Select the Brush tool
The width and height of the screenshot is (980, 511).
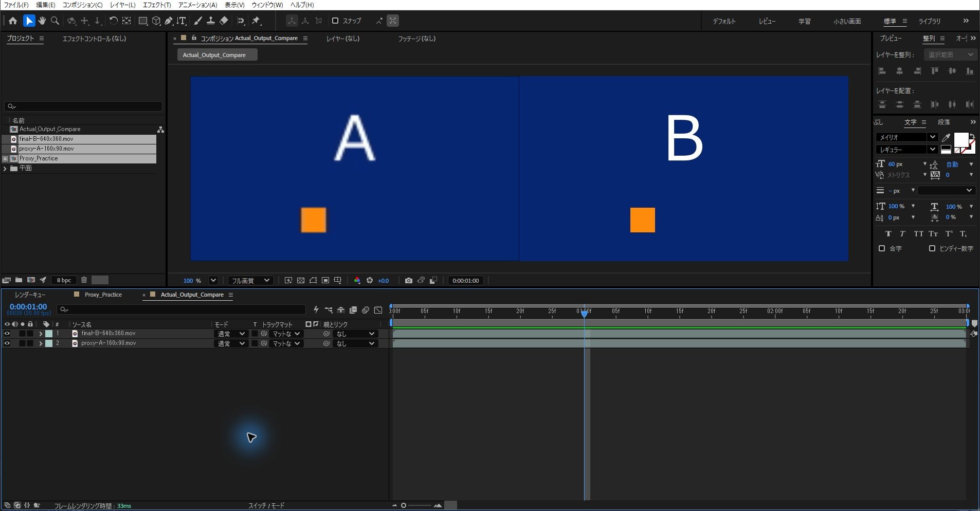tap(198, 21)
